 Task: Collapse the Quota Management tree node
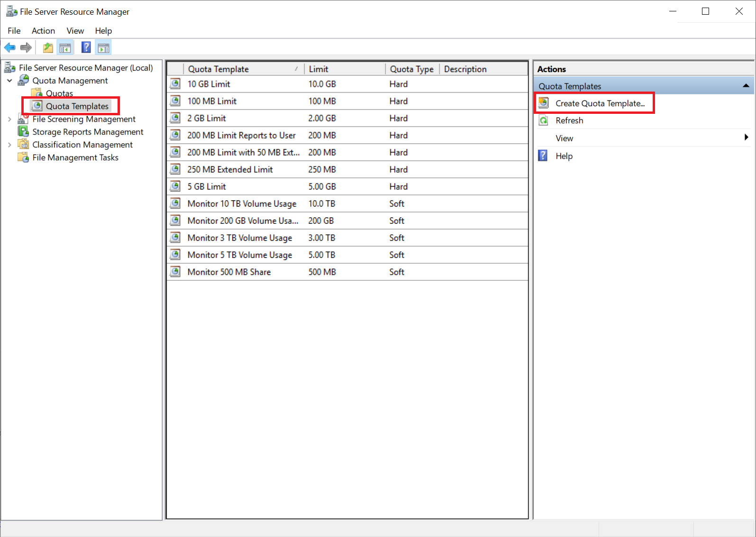pyautogui.click(x=9, y=81)
